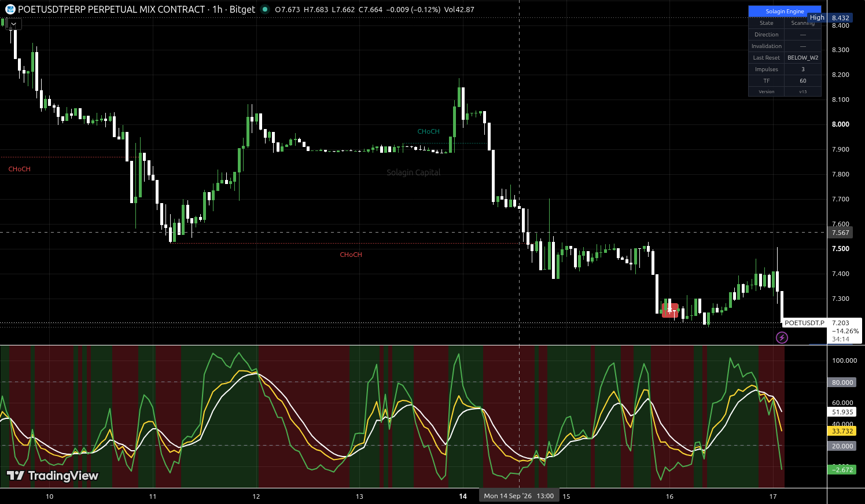Click the 7.800 price axis label
Screen dimensions: 865x504
coord(841,174)
